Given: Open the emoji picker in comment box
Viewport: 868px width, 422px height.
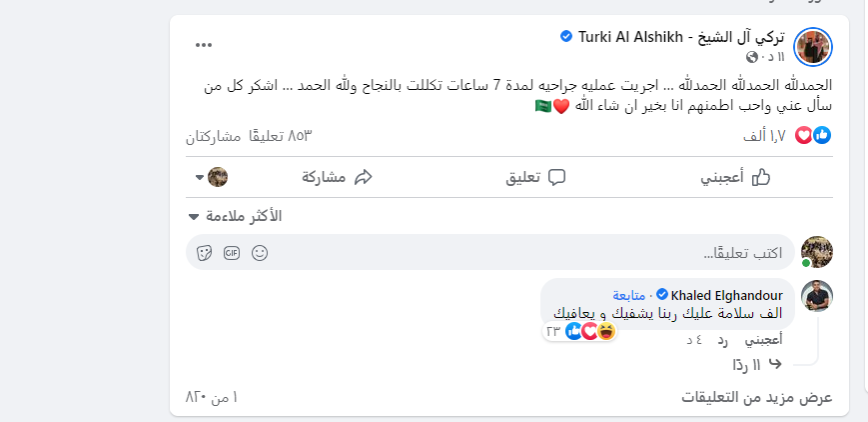Looking at the screenshot, I should coord(260,252).
